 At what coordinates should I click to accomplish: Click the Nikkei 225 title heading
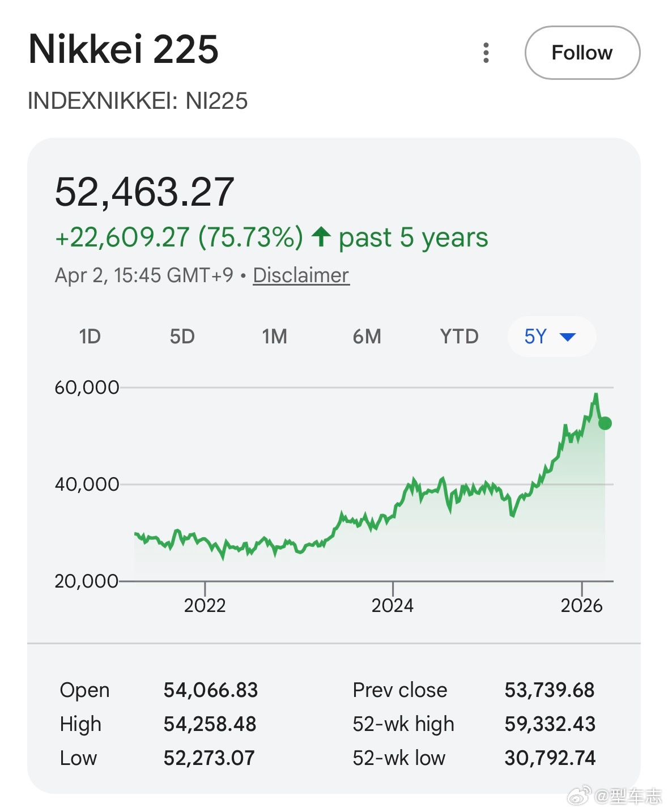(x=124, y=49)
